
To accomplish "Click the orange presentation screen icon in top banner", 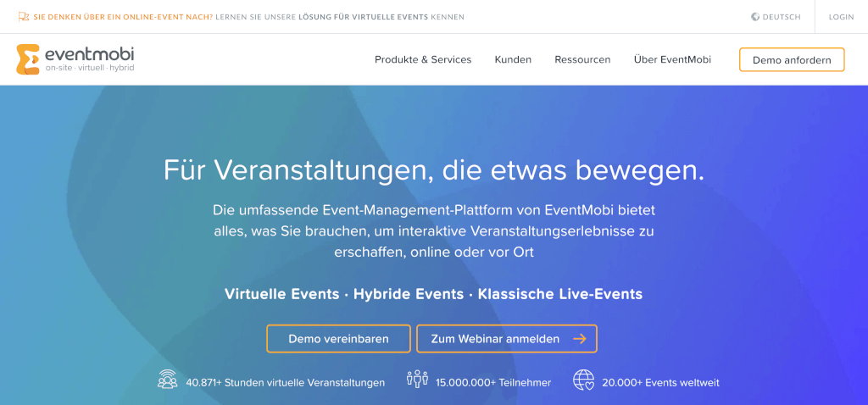I will click(x=23, y=17).
